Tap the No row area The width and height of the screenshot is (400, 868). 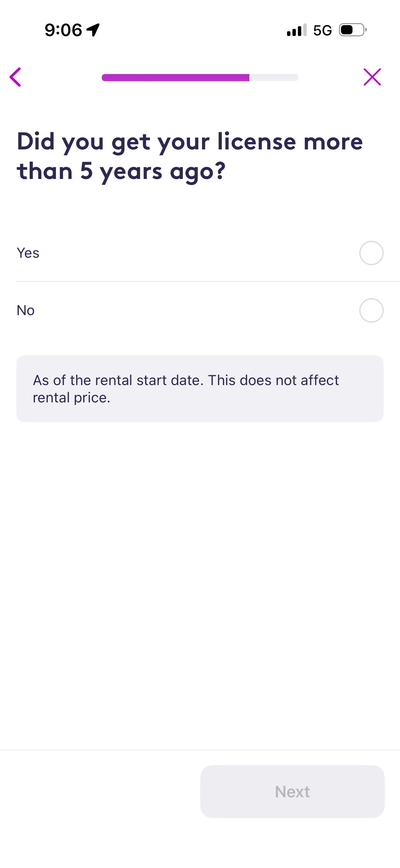(x=200, y=310)
